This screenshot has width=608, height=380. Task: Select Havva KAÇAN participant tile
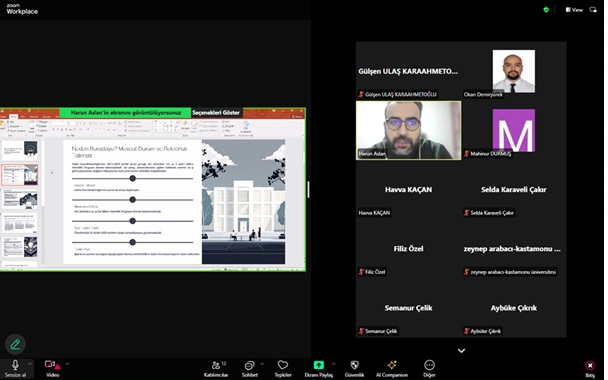[409, 190]
